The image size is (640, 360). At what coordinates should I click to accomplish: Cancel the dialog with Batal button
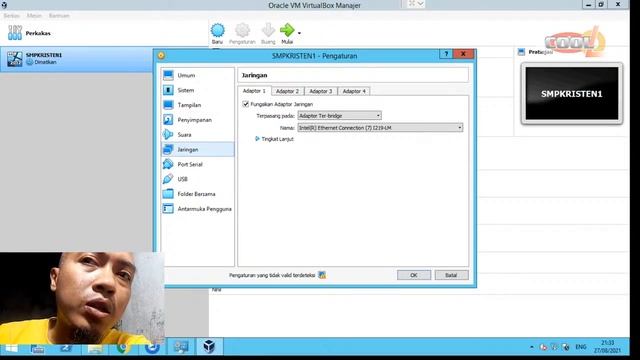[451, 275]
